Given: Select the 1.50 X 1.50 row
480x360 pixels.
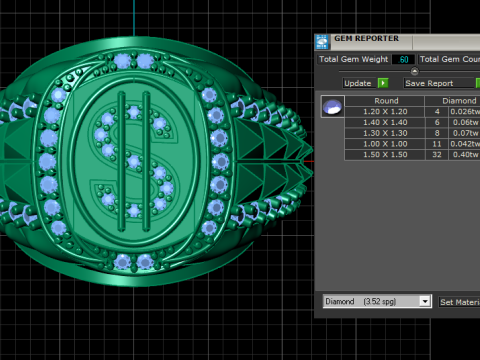Looking at the screenshot, I should 412,155.
